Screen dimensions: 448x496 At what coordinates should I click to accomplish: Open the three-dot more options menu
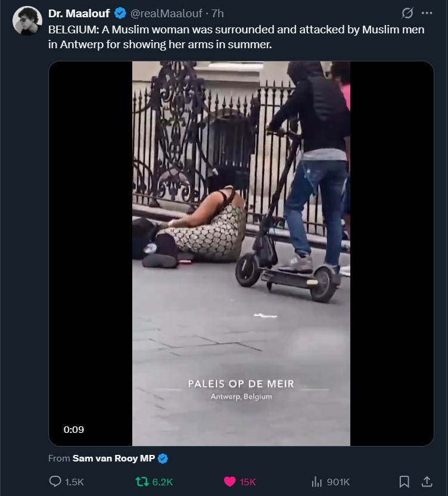pos(427,13)
